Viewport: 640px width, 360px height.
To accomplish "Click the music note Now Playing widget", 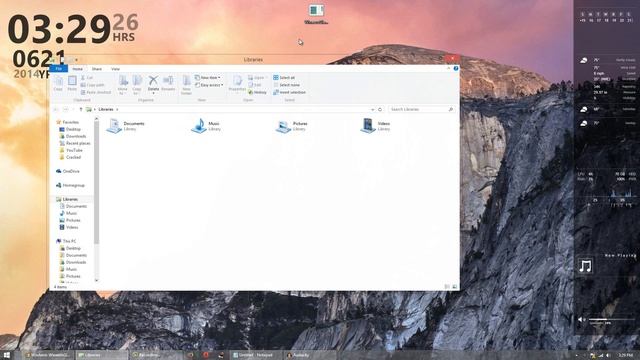I will (x=585, y=266).
